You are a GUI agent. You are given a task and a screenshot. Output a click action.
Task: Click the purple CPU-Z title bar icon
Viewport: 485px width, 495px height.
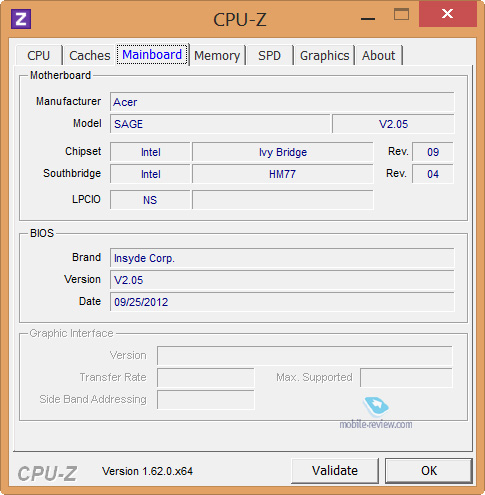click(x=21, y=19)
